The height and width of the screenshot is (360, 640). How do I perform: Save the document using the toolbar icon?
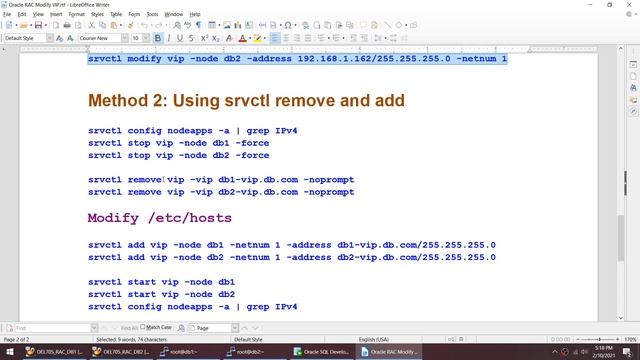(x=38, y=25)
